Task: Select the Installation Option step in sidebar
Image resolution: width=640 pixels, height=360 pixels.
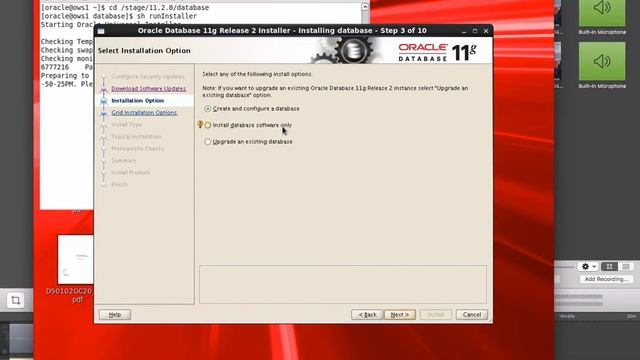Action: 138,100
